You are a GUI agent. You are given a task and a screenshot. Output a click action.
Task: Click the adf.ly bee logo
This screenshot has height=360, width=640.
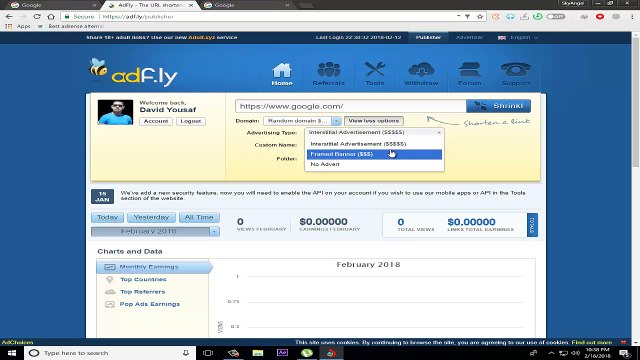coord(133,73)
